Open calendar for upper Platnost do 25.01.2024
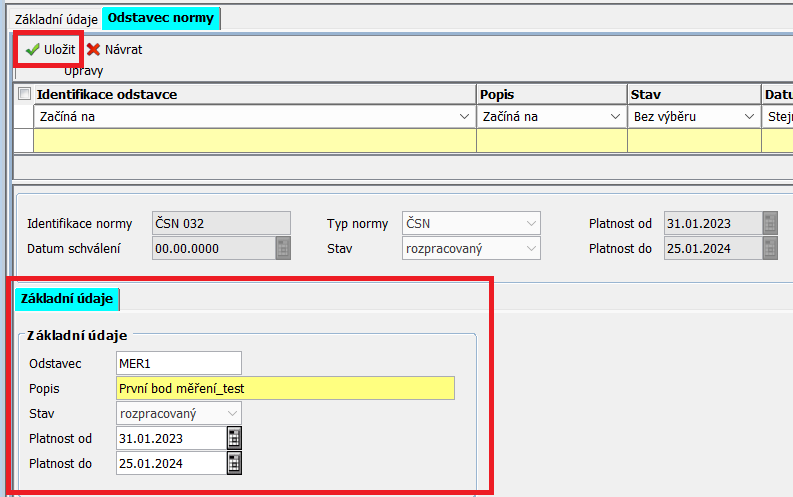Viewport: 793px width, 497px height. pos(770,248)
